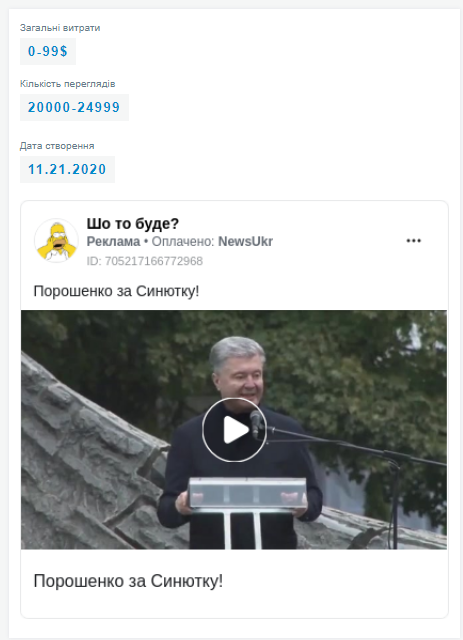Click the "Загальні витрати" label
Viewport: 463px width, 640px height.
[60, 28]
